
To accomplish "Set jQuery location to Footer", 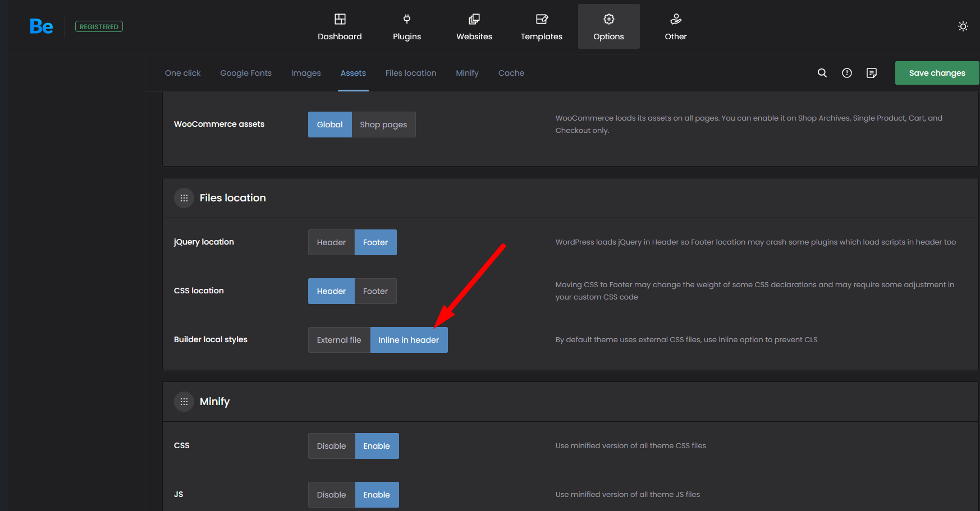I will (x=375, y=242).
